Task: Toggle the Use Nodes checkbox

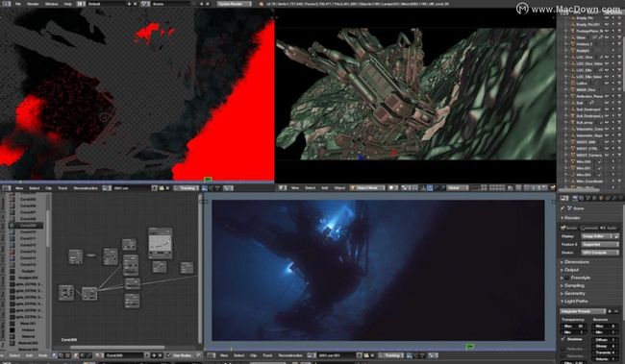Action: click(169, 355)
